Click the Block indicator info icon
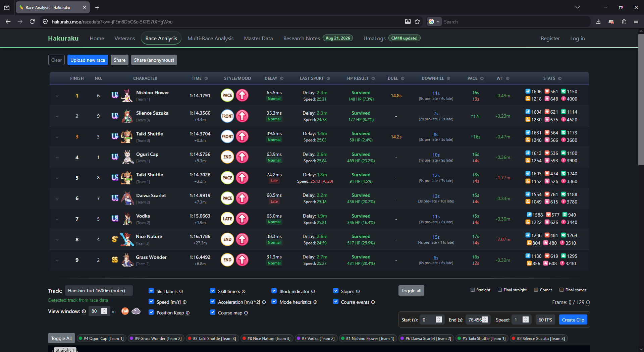Image resolution: width=644 pixels, height=352 pixels. click(313, 291)
